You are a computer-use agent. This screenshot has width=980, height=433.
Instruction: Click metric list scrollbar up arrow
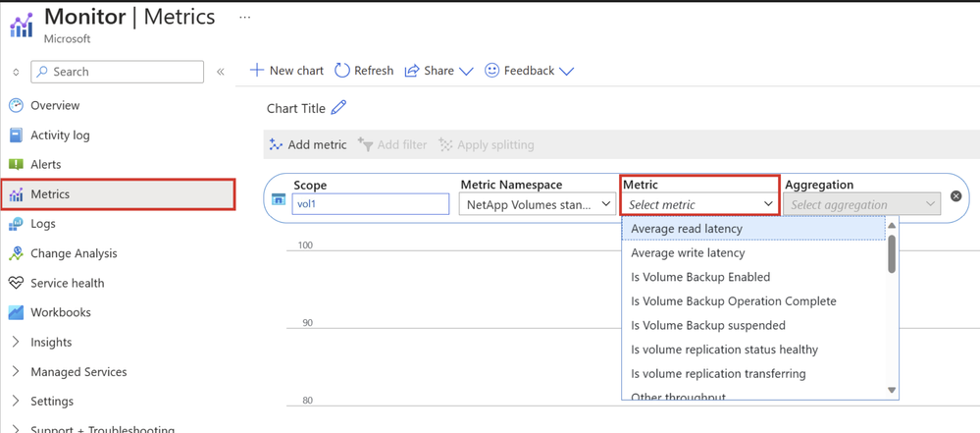[892, 226]
